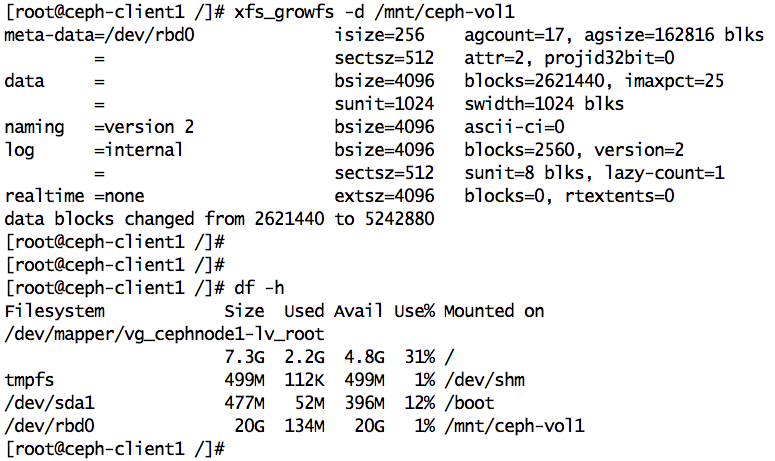Click the new block count 5242880
This screenshot has width=775, height=461.
400,217
